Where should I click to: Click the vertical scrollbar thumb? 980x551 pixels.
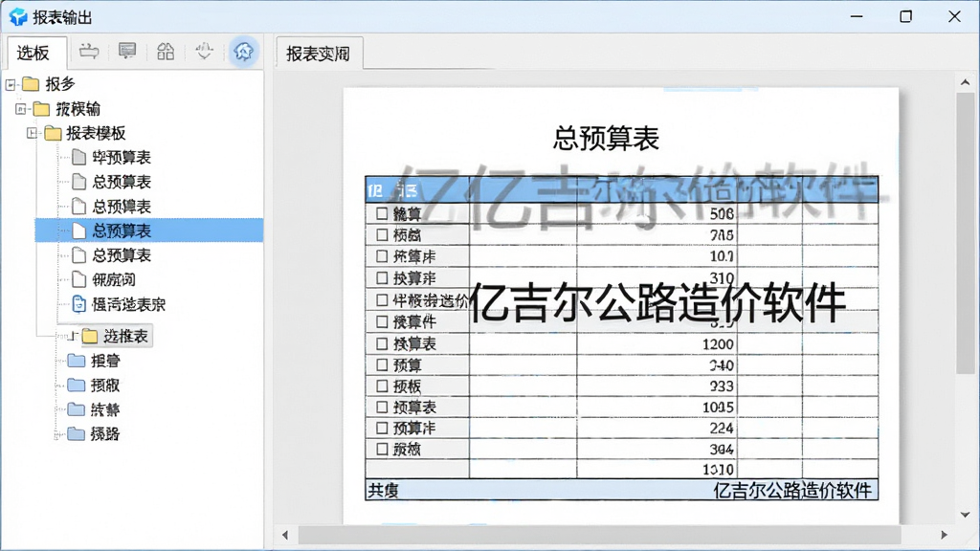(x=965, y=233)
